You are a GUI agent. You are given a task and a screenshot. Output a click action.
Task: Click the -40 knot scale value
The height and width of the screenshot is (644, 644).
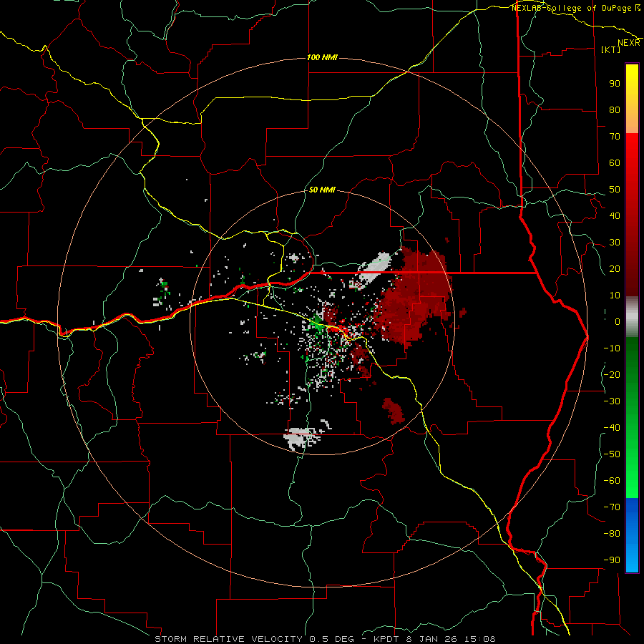tap(612, 428)
